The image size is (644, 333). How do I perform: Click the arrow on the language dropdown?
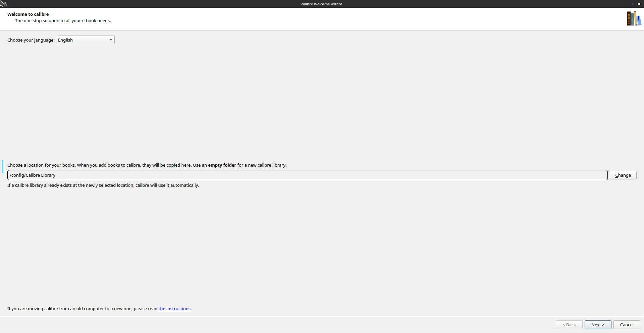[111, 40]
